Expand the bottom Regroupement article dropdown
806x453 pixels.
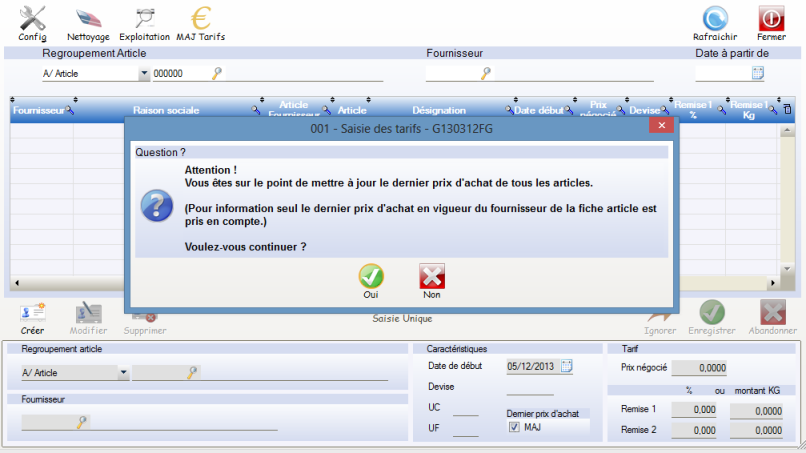pos(123,372)
